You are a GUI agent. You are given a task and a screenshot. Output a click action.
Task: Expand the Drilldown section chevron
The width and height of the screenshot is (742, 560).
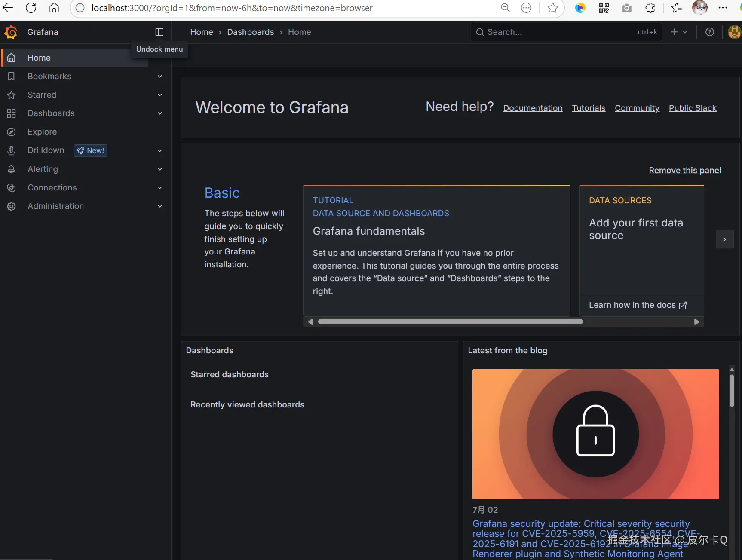(160, 150)
